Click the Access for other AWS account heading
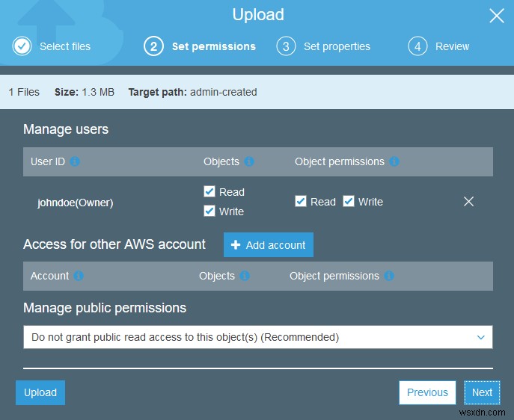The width and height of the screenshot is (514, 420). coord(114,244)
